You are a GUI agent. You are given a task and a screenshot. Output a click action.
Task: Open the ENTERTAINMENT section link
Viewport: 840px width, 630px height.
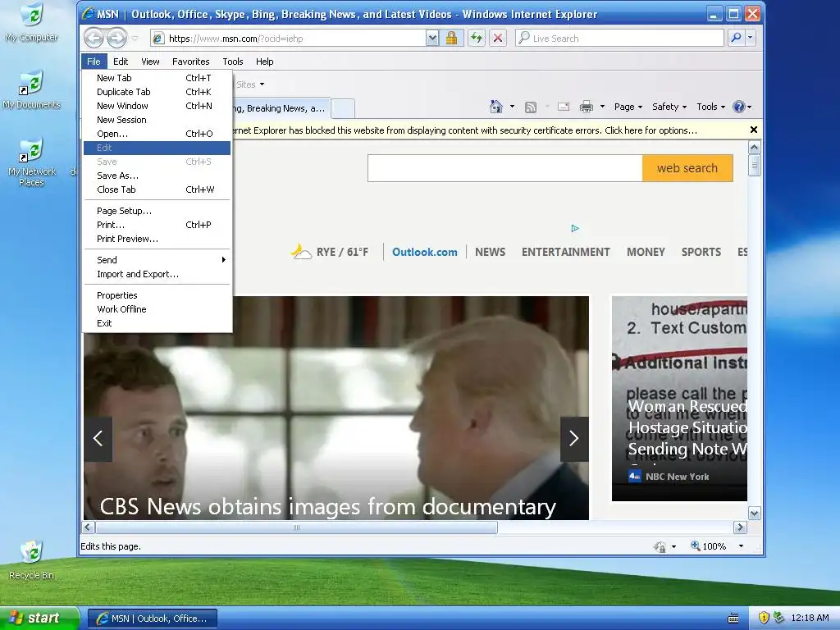pos(566,252)
